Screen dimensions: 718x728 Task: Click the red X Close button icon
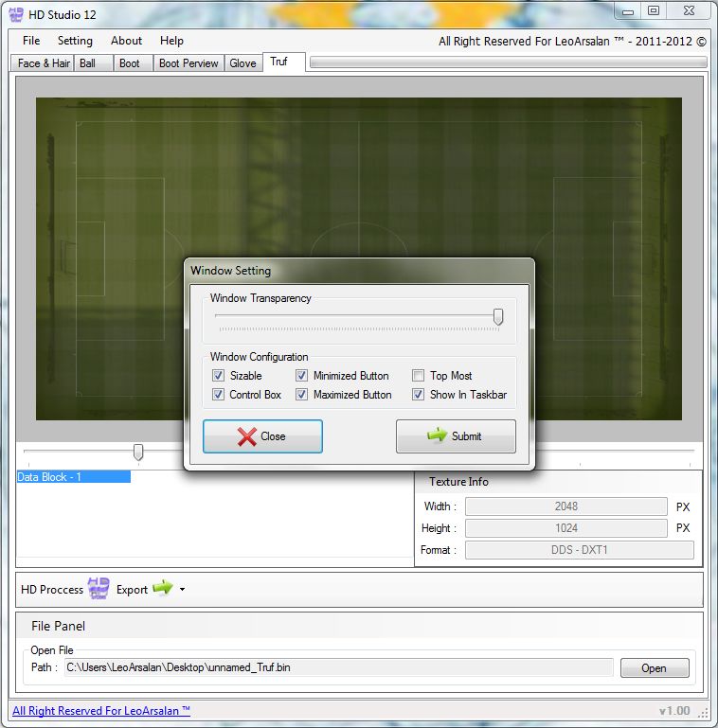pyautogui.click(x=247, y=436)
